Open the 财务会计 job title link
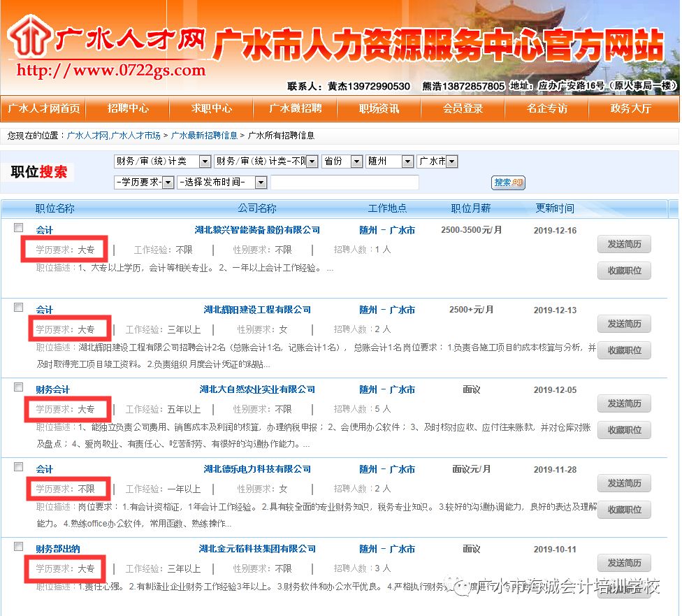Screen dimensions: 682x616 [x=52, y=389]
